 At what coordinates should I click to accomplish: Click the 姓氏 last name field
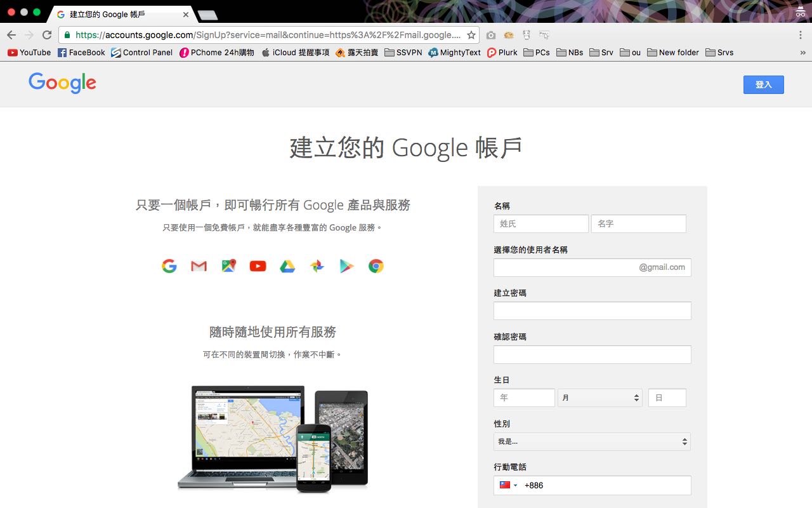pyautogui.click(x=540, y=224)
